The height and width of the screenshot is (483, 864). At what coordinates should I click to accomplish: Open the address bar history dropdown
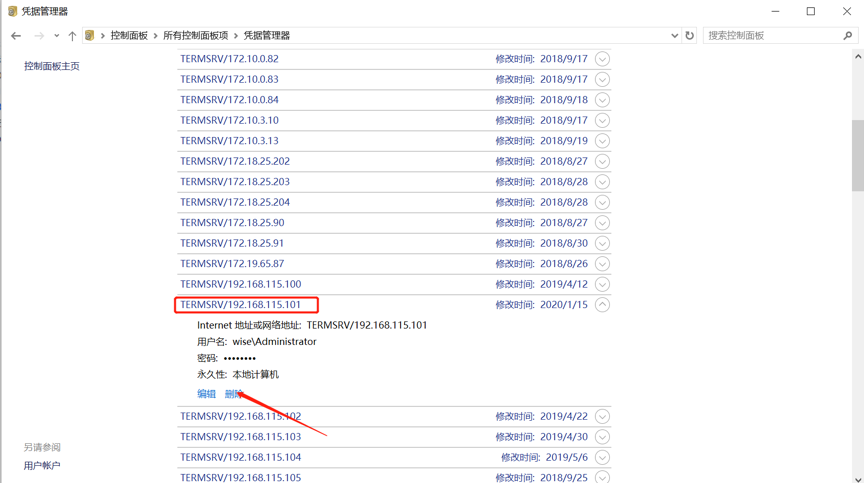pyautogui.click(x=674, y=36)
